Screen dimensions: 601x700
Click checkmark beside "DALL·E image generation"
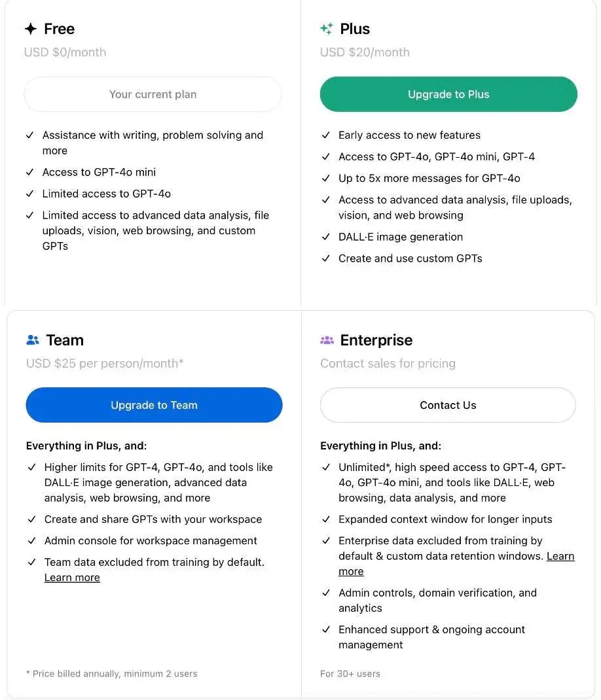[x=325, y=237]
